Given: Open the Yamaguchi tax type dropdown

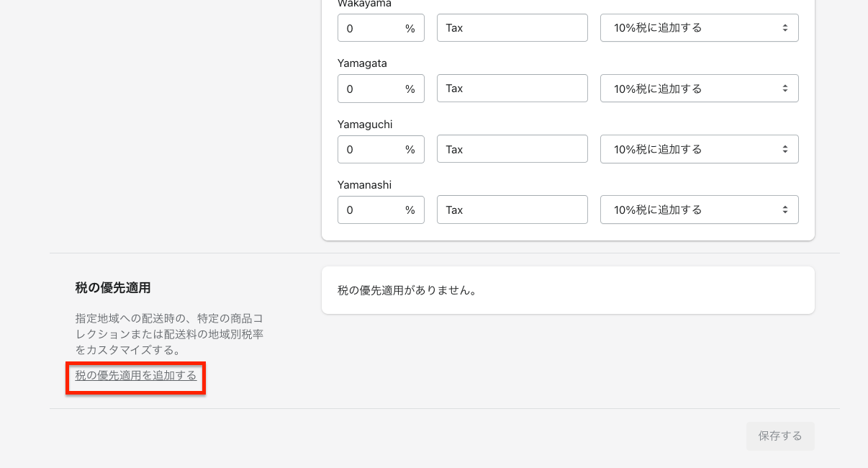Looking at the screenshot, I should [699, 149].
